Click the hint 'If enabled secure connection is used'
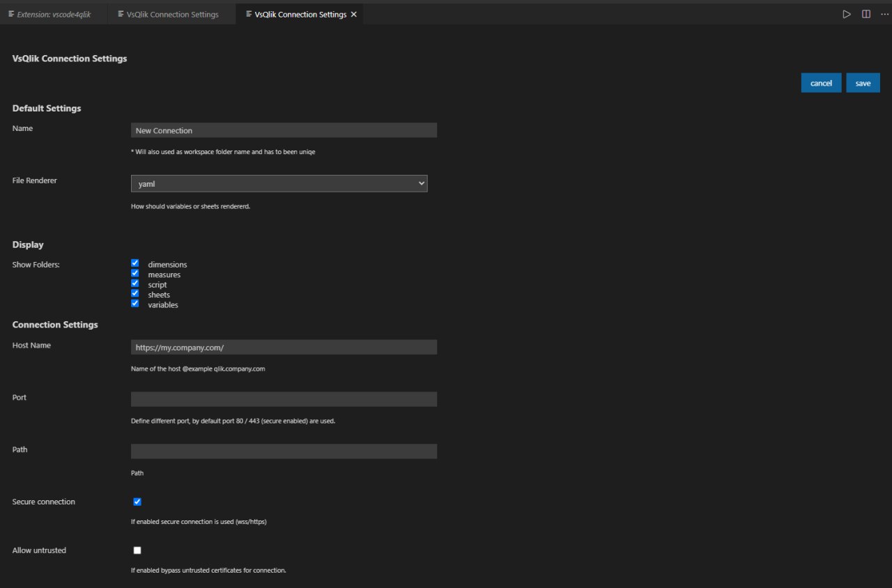The image size is (892, 588). (x=199, y=522)
